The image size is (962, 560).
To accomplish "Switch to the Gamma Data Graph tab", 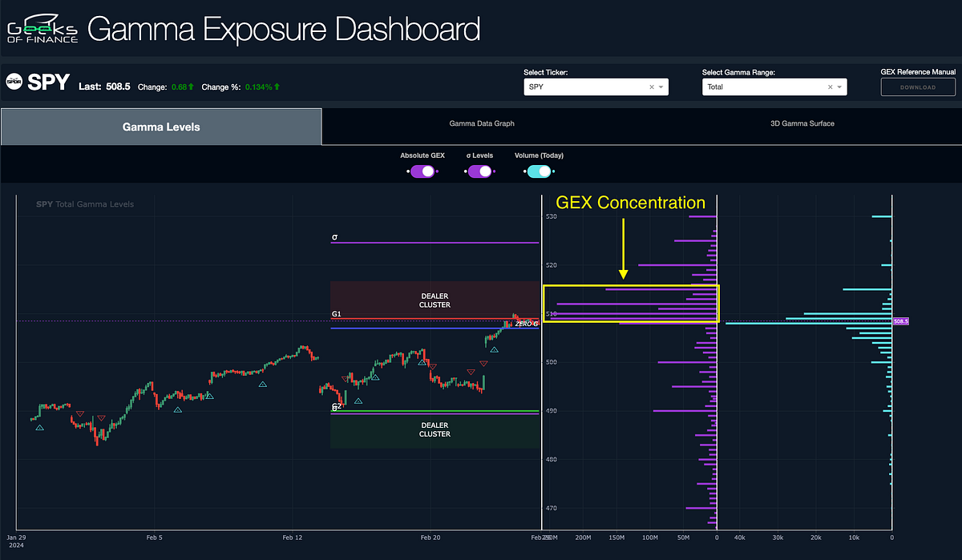I will coord(481,123).
